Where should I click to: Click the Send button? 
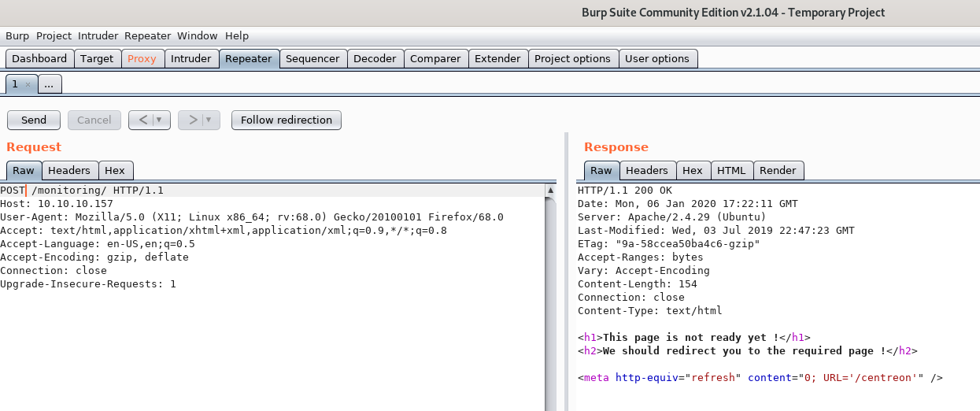click(x=34, y=120)
